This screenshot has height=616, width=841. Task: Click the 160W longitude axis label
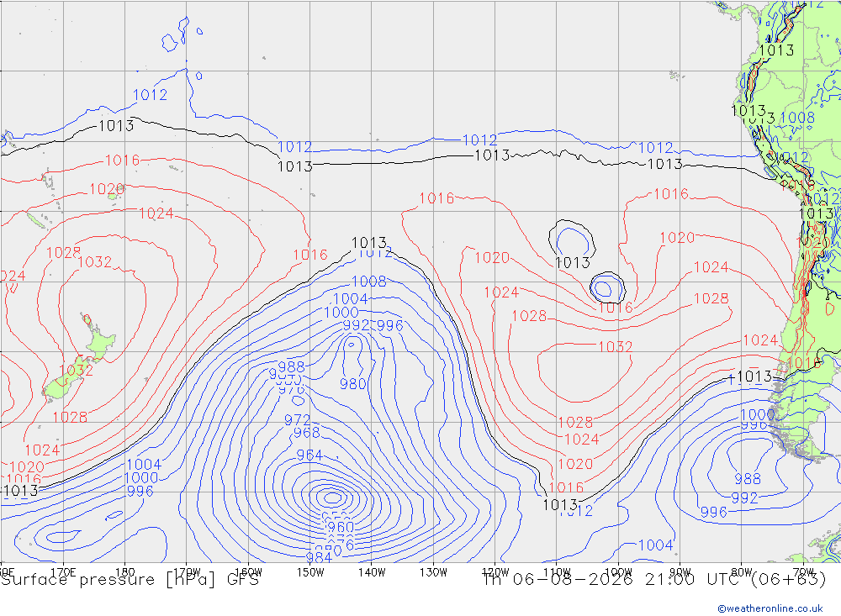coord(248,572)
